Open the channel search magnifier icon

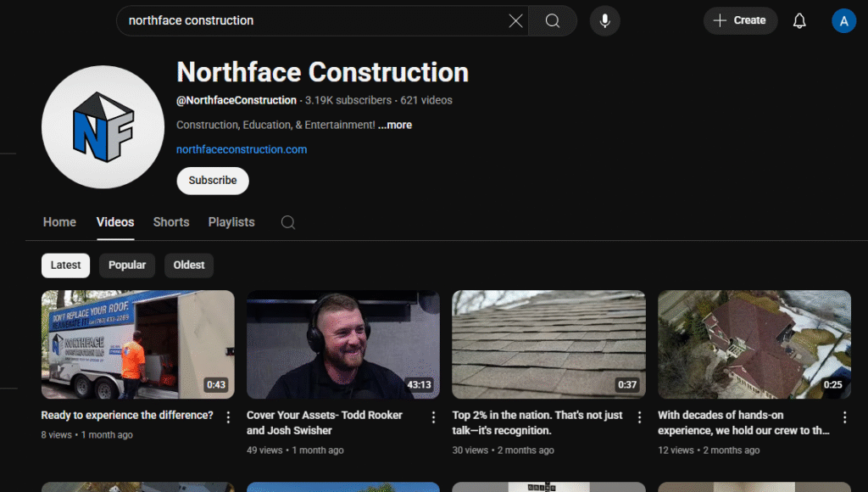(287, 222)
